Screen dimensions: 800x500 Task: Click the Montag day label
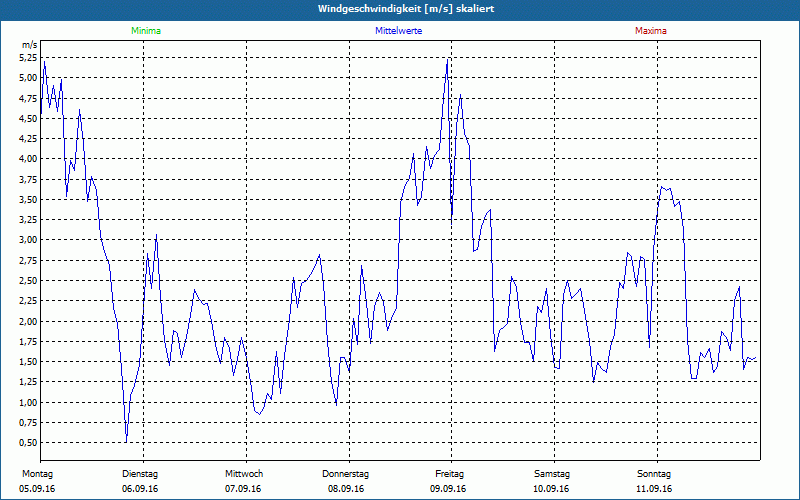click(x=37, y=474)
